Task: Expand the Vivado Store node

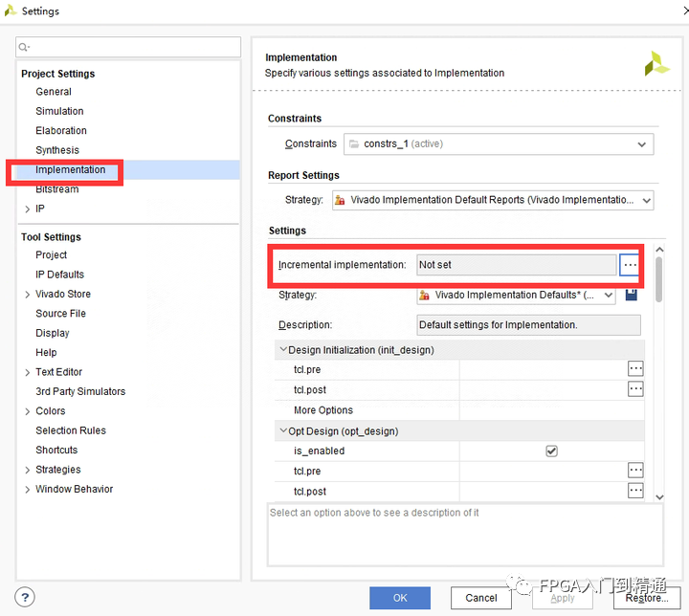Action: pyautogui.click(x=27, y=294)
